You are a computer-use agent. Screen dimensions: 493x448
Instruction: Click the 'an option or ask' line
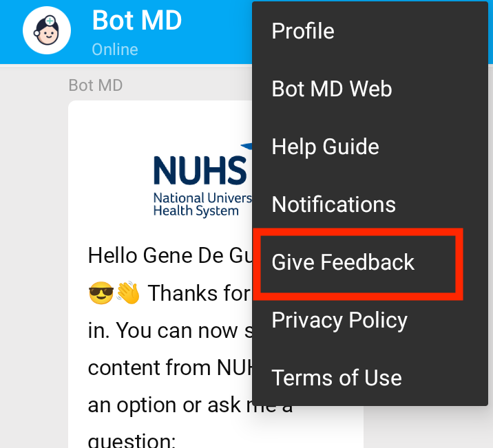tap(190, 405)
